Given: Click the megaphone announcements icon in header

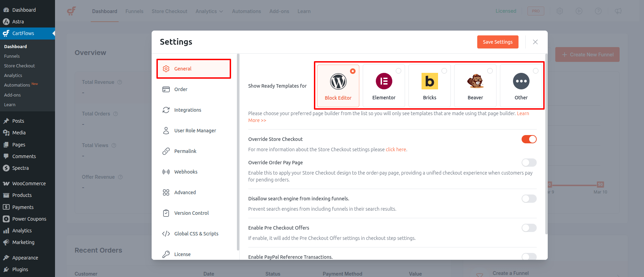Looking at the screenshot, I should point(618,11).
